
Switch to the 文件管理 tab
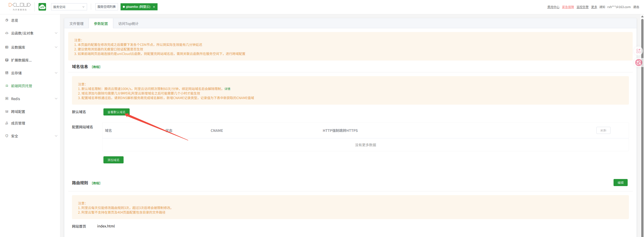(77, 24)
